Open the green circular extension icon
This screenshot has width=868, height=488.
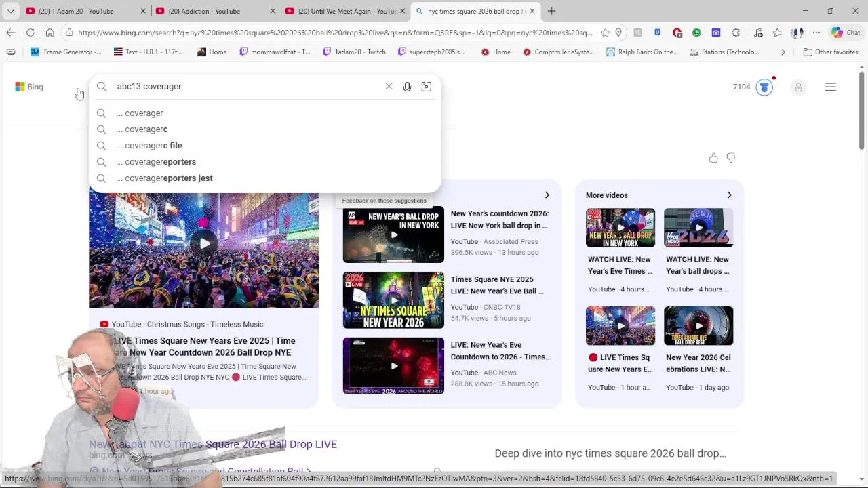pyautogui.click(x=696, y=33)
